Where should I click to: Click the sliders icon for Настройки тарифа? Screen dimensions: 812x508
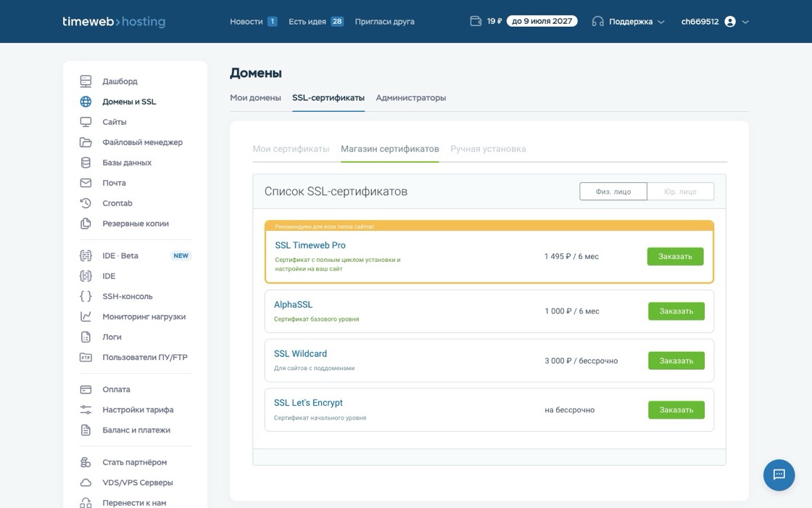(86, 409)
